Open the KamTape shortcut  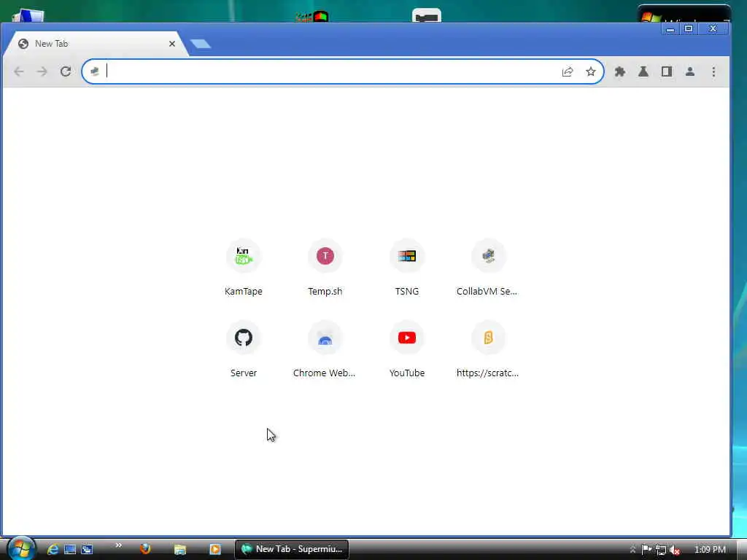[244, 267]
